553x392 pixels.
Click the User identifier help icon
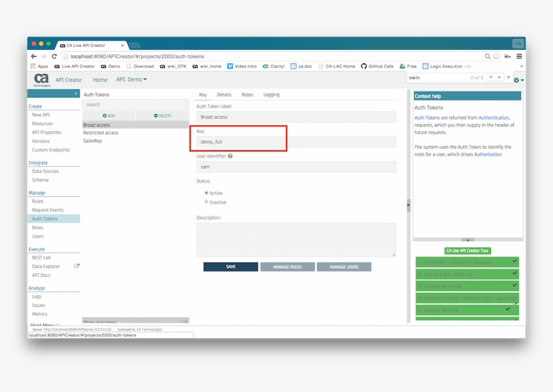(x=230, y=156)
